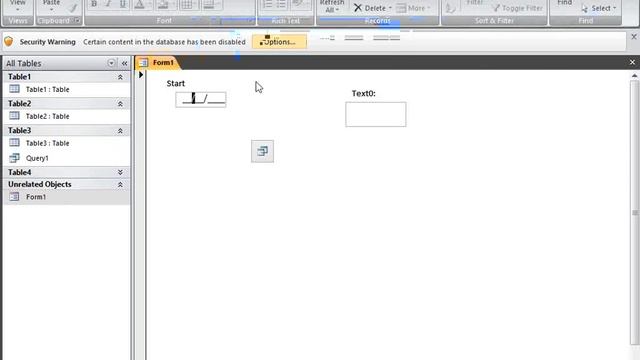This screenshot has width=640, height=360.
Task: Toggle underline formatting in the Font group
Action: (122, 4)
